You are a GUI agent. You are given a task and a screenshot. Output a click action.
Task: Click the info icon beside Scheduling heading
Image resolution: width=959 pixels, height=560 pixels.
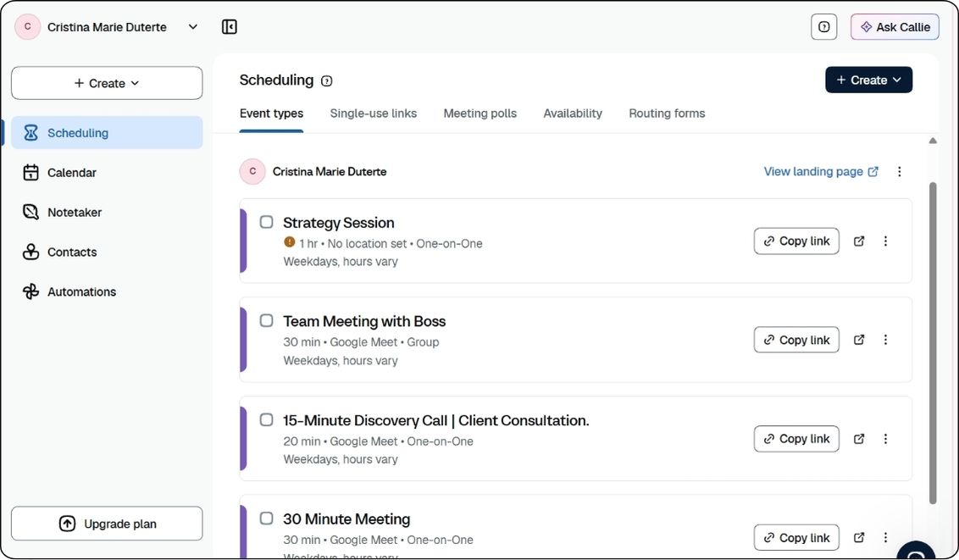click(327, 80)
